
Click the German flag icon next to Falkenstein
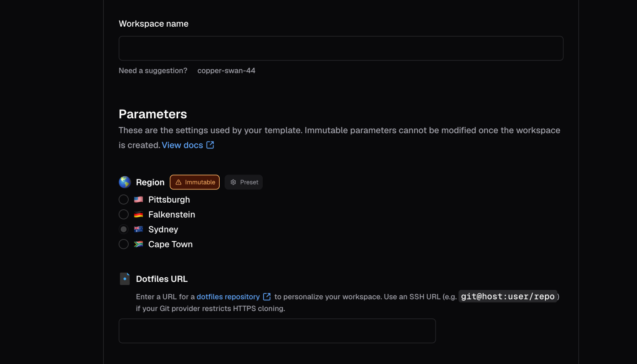click(139, 215)
